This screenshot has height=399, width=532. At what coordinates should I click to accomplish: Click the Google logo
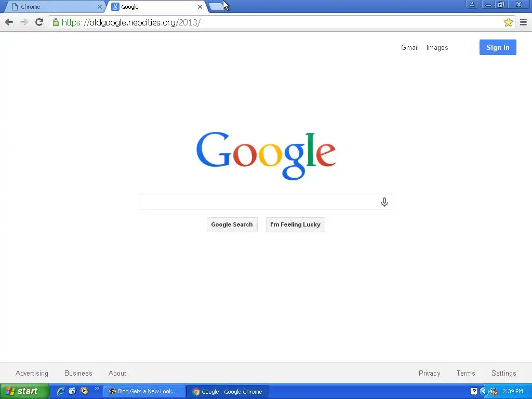pyautogui.click(x=266, y=155)
